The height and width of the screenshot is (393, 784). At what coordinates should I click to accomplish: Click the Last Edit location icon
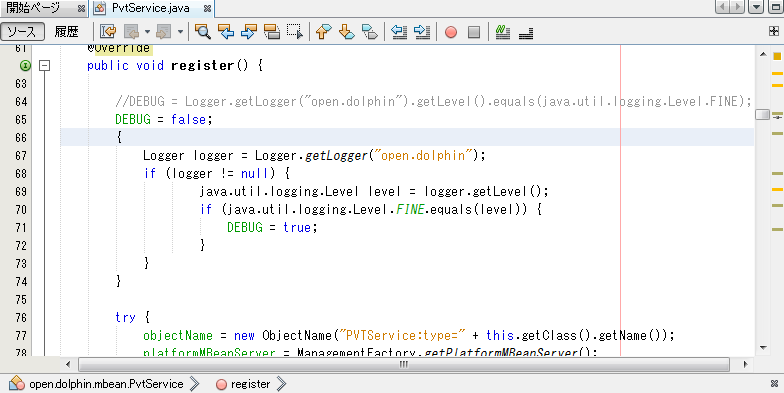(108, 32)
